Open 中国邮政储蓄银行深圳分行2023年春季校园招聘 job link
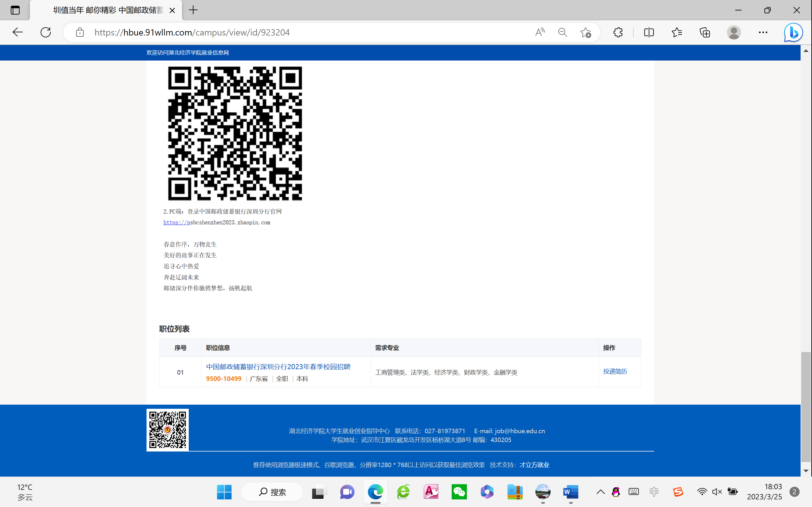Viewport: 812px width, 507px height. [278, 367]
